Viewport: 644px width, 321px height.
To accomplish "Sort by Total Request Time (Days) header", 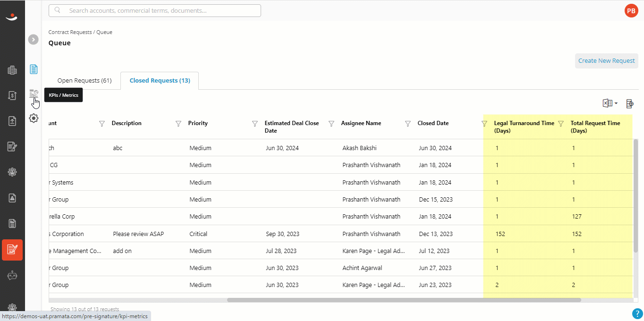I will 595,127.
